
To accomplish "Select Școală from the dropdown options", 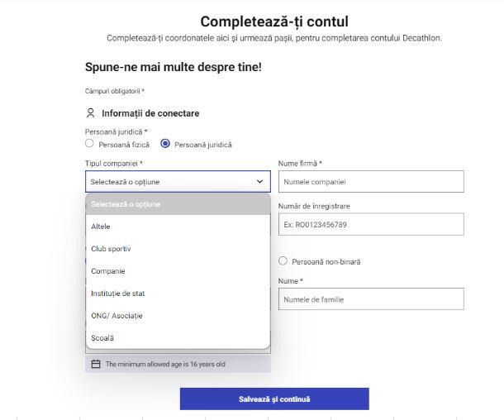I will [178, 338].
